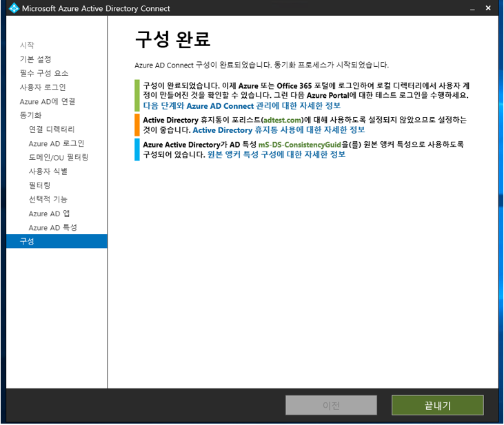The height and width of the screenshot is (425, 504).
Task: Go to the 필수 구성 요소 step
Action: (x=44, y=73)
